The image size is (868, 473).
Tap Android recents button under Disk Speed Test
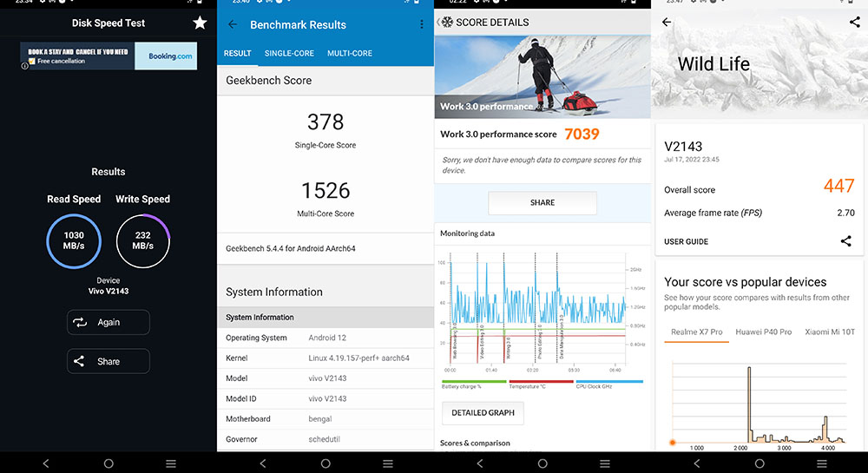point(170,463)
